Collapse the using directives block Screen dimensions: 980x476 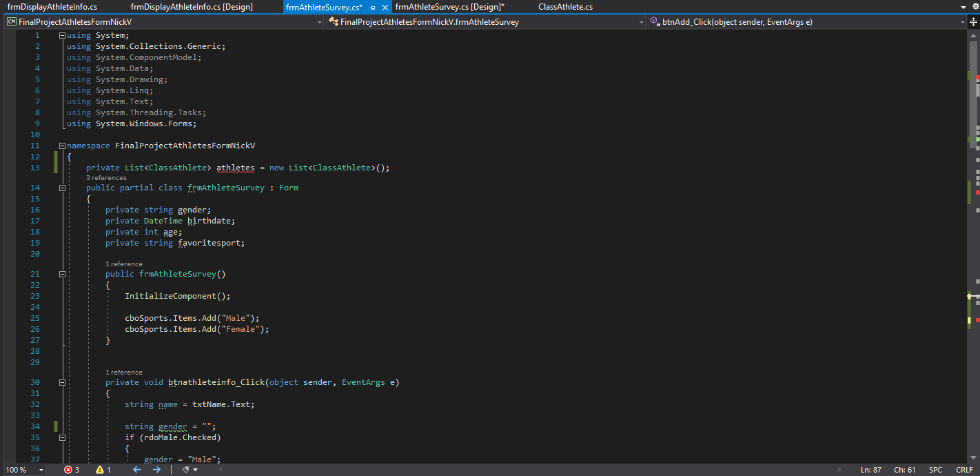(61, 34)
